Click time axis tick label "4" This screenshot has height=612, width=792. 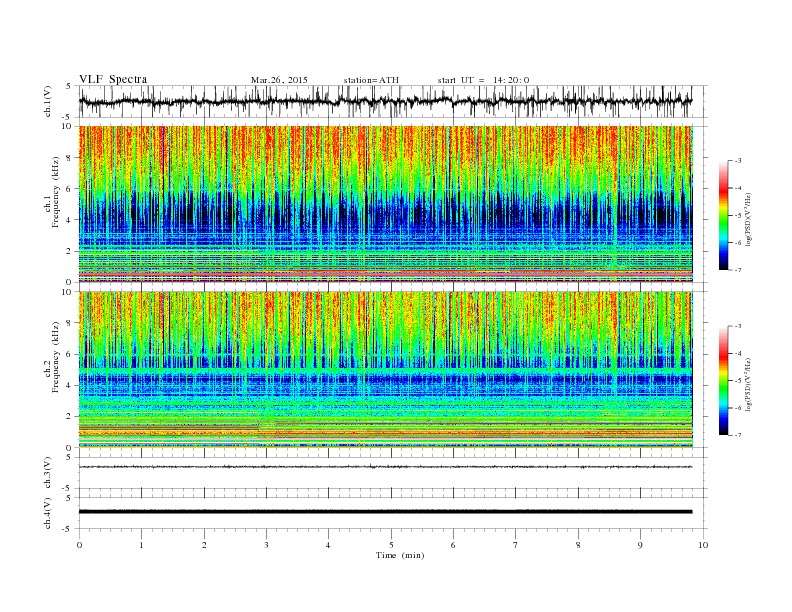click(x=329, y=545)
